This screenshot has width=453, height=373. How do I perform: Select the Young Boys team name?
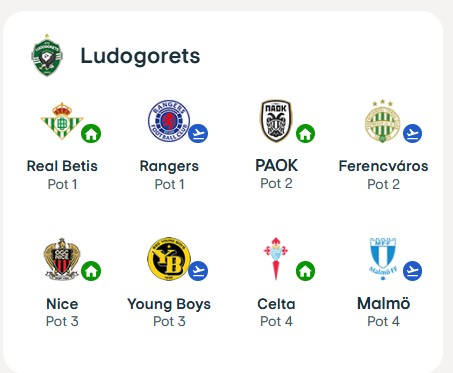[169, 304]
